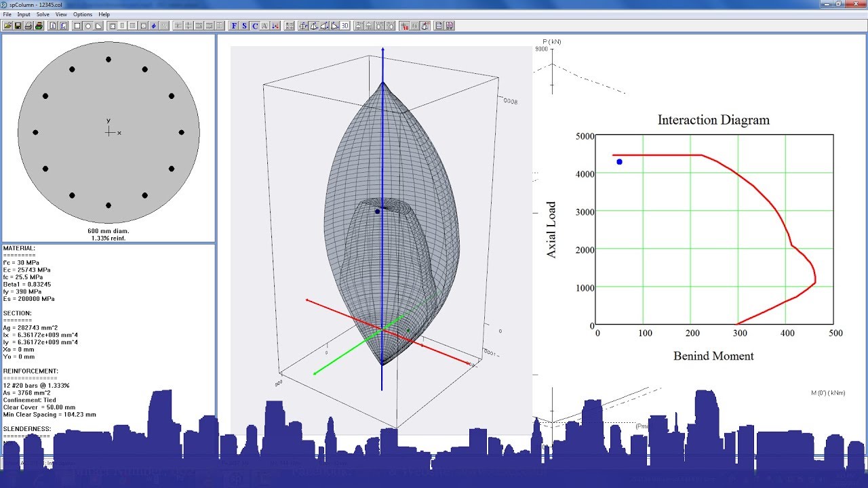Open the Input menu

[24, 14]
